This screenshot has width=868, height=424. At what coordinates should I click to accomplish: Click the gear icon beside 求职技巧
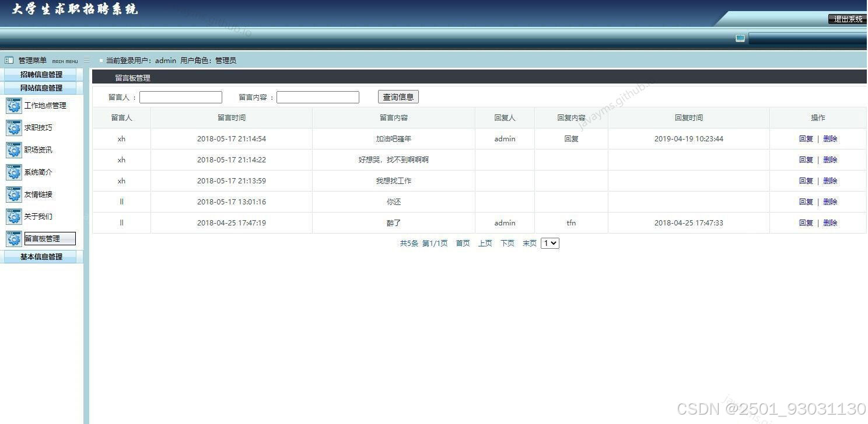tap(14, 128)
